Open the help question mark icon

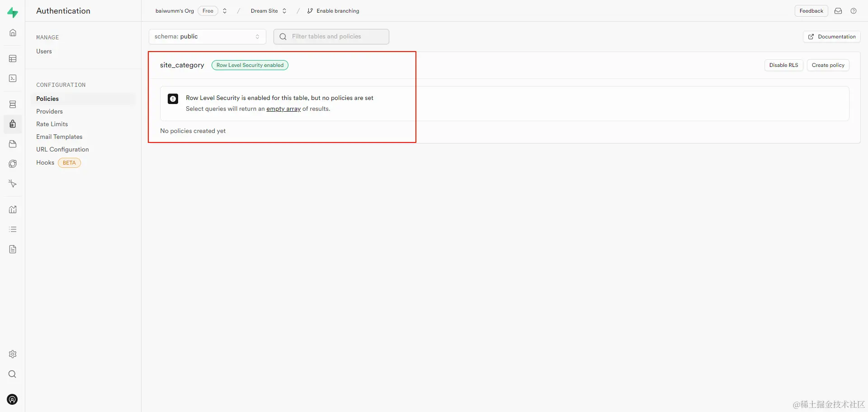pyautogui.click(x=854, y=11)
